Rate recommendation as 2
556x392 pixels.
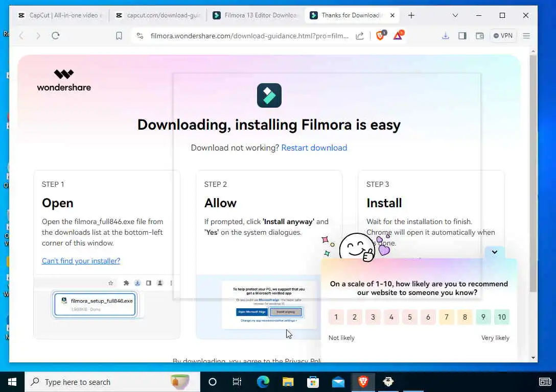[355, 317]
